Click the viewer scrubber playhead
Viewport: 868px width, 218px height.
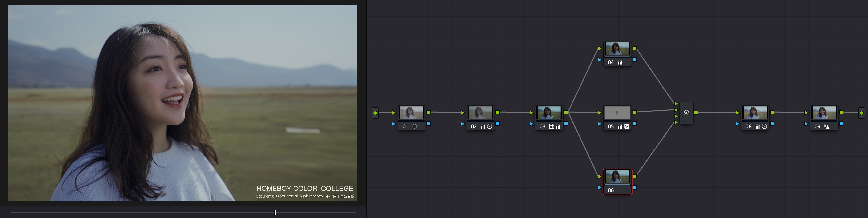click(275, 212)
